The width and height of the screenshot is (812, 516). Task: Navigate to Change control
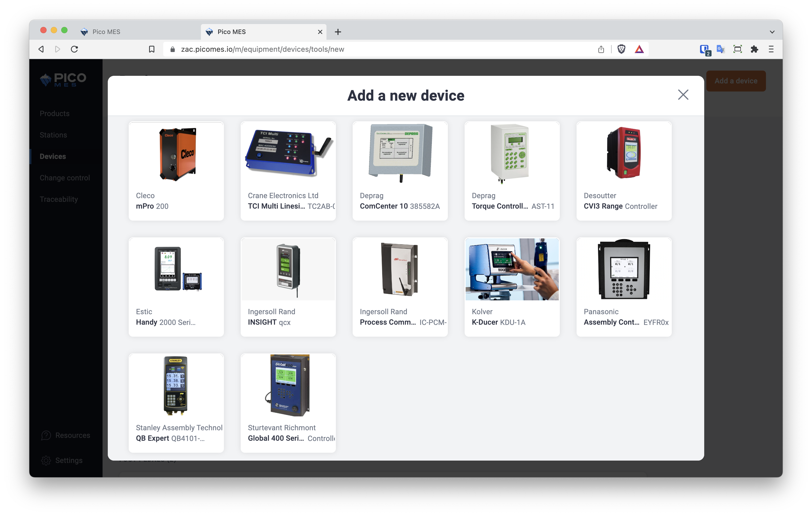click(64, 177)
